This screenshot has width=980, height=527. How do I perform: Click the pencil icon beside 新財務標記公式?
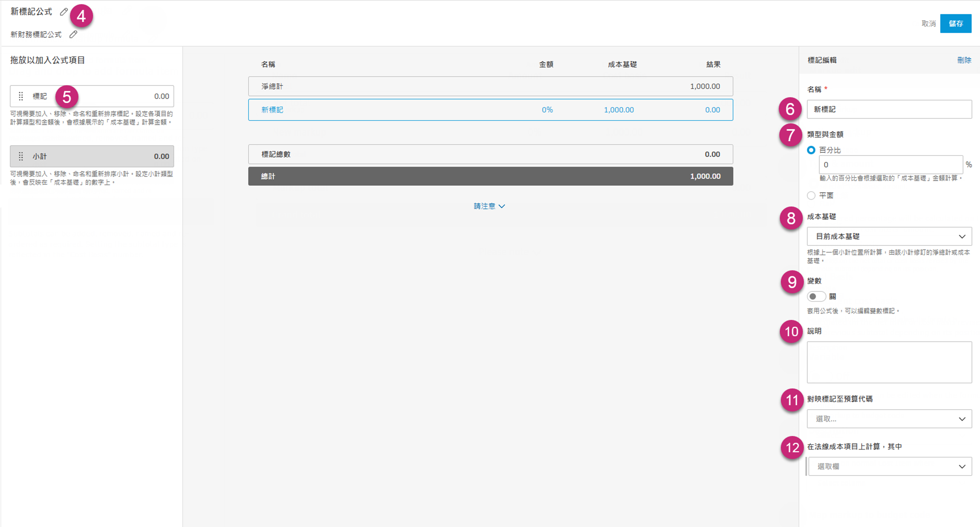[x=73, y=34]
